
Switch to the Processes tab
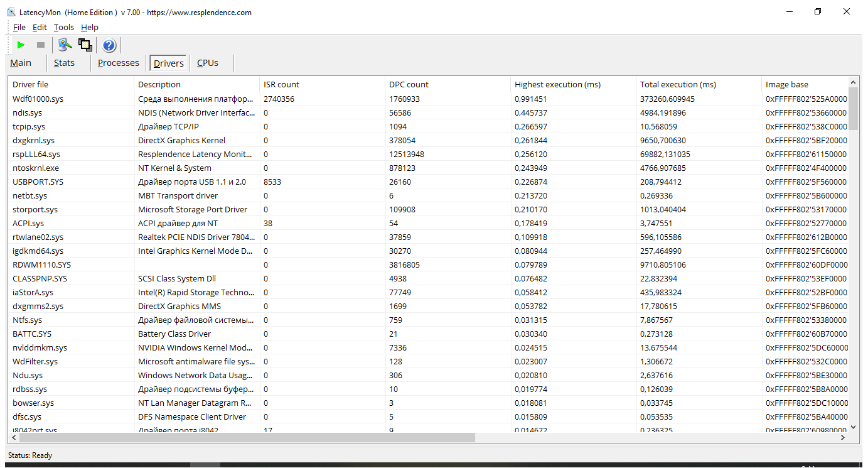pos(119,63)
